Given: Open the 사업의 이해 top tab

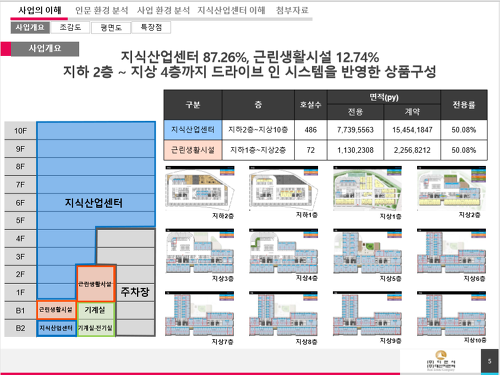Looking at the screenshot, I should (x=40, y=10).
